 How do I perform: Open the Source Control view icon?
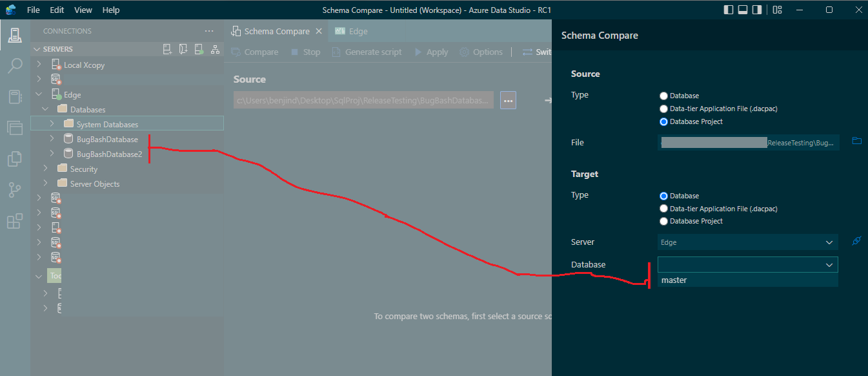point(14,189)
